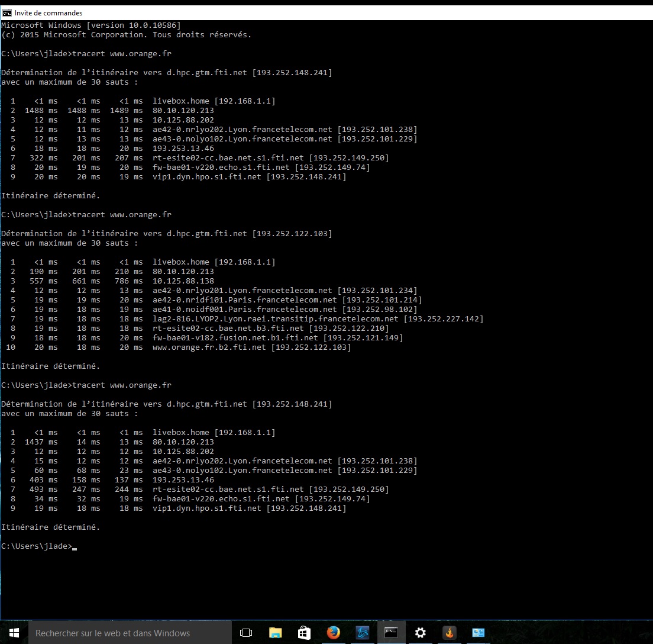Open the flame icon app in taskbar
653x644 pixels.
tap(450, 633)
